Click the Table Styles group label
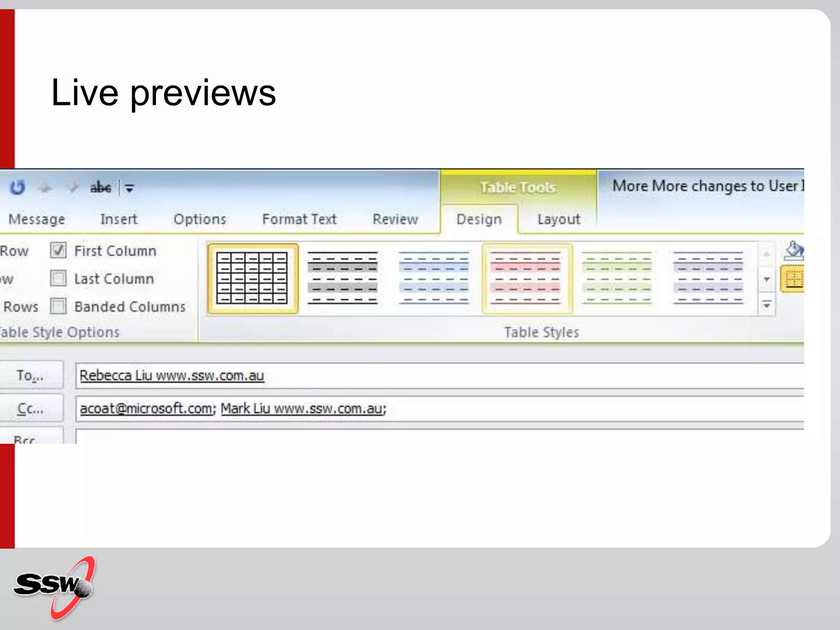The height and width of the screenshot is (630, 840). 541,332
